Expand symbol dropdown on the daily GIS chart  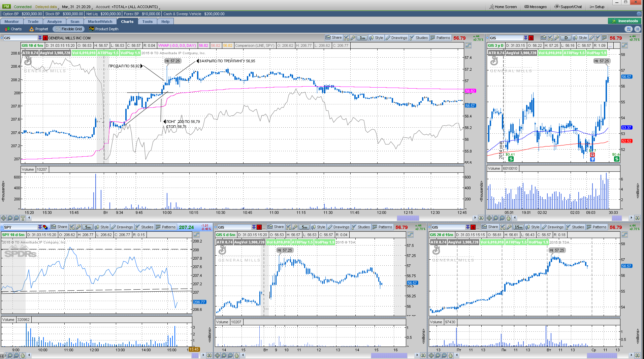point(526,38)
